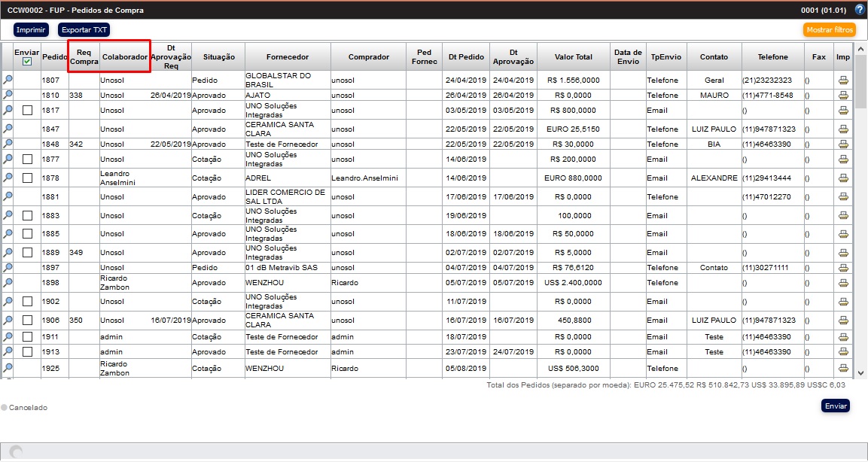Click the scrollbar down arrow
Viewport: 868px width, 462px height.
[x=861, y=372]
